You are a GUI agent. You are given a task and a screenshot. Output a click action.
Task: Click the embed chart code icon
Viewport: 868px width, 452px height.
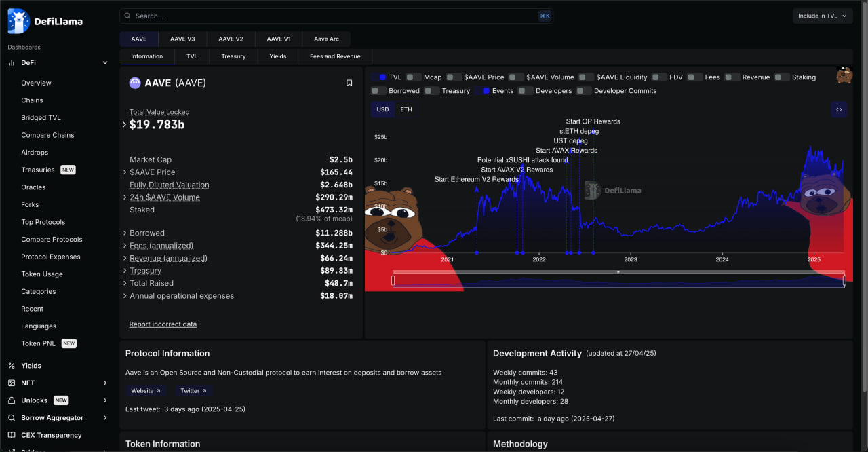coord(839,109)
